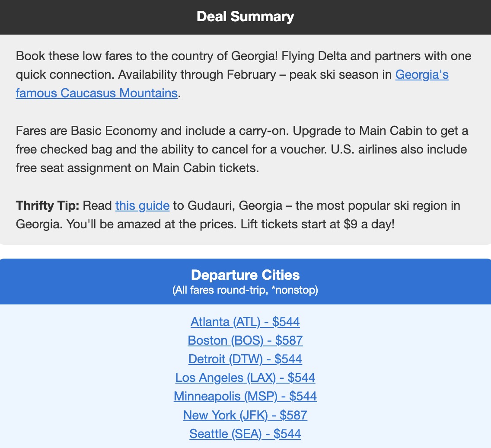Select the Atlanta (ATL) $544 fare
The image size is (491, 448).
245,322
